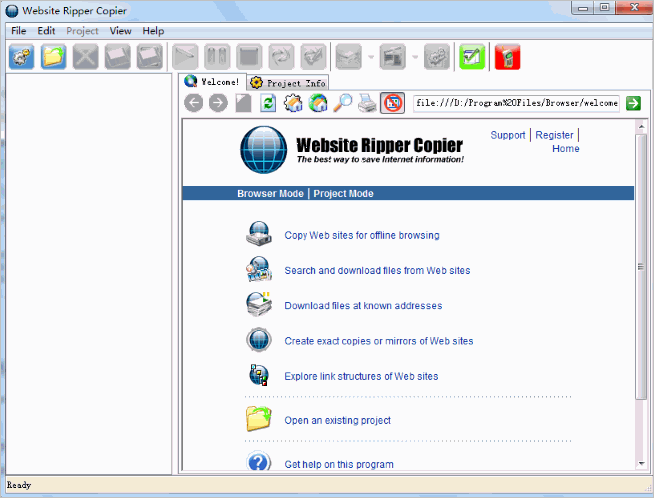Follow the Register link
The width and height of the screenshot is (654, 498).
[x=554, y=135]
